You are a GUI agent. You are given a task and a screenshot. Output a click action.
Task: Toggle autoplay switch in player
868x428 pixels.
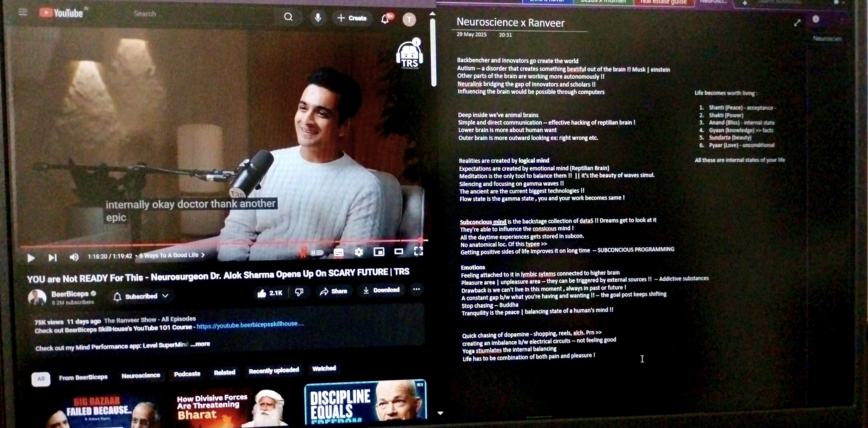coord(317,252)
